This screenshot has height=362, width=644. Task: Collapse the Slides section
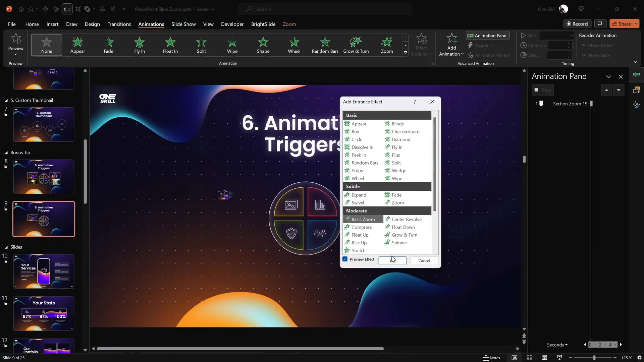6,247
